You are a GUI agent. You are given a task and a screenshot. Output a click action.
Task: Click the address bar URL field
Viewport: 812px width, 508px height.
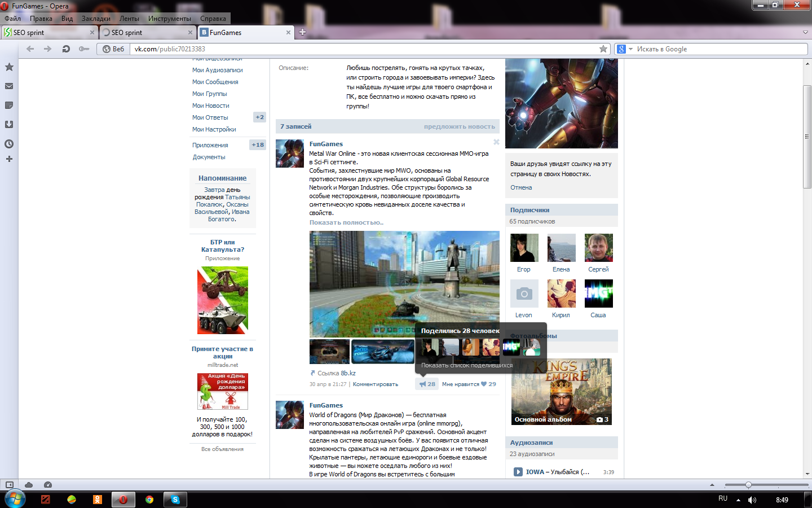[364, 49]
